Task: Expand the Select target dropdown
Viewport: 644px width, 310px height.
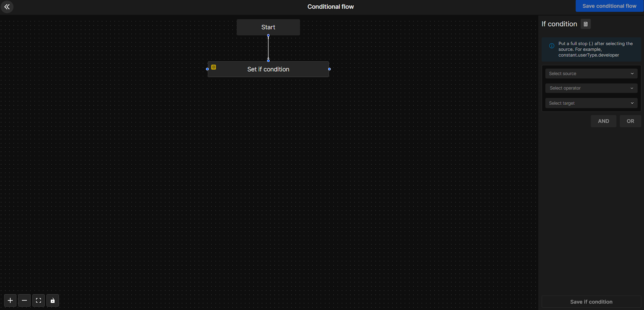Action: coord(591,103)
